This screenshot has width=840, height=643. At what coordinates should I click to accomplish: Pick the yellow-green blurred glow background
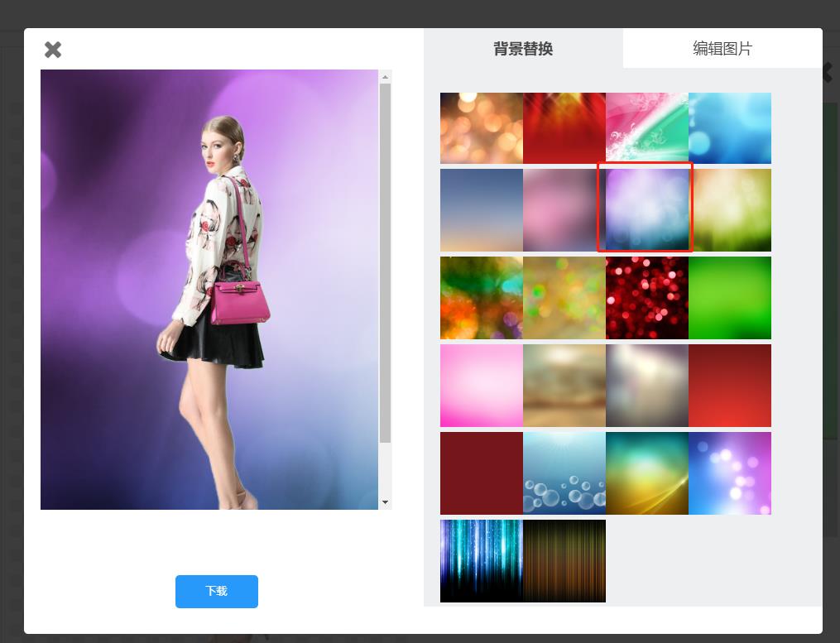732,210
